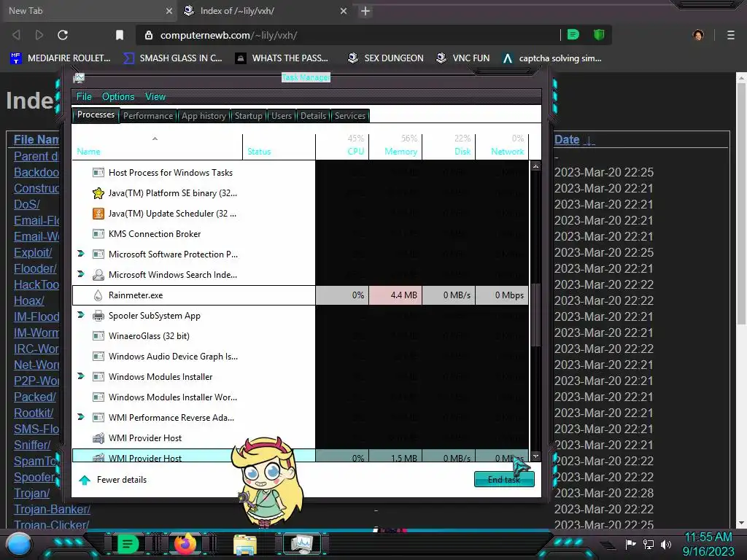The height and width of the screenshot is (560, 747).
Task: Sort processes by CPU column
Action: point(343,145)
